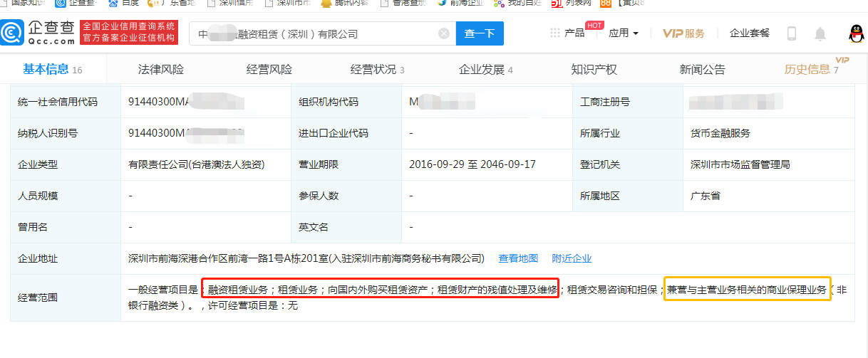Switch to the 经营风险 tab

click(269, 69)
